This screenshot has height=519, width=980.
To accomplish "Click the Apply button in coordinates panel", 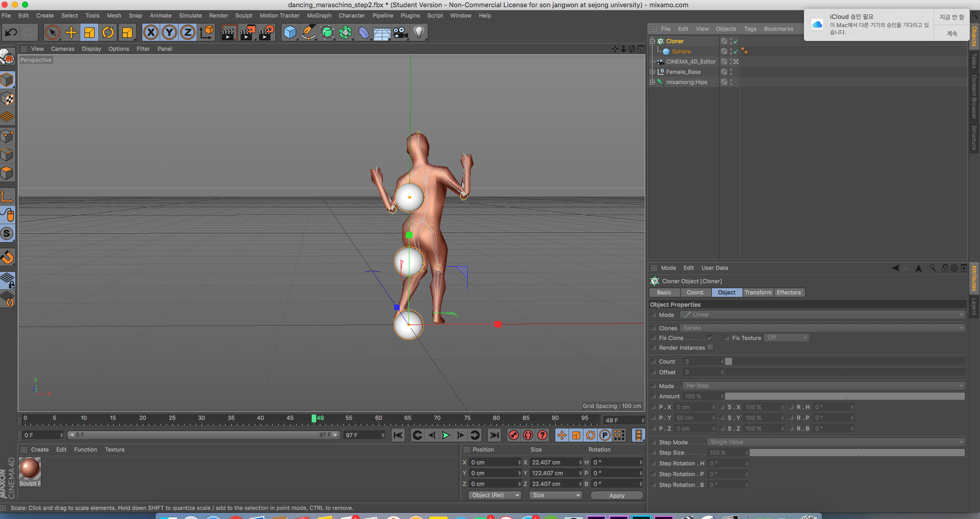I will coord(617,495).
